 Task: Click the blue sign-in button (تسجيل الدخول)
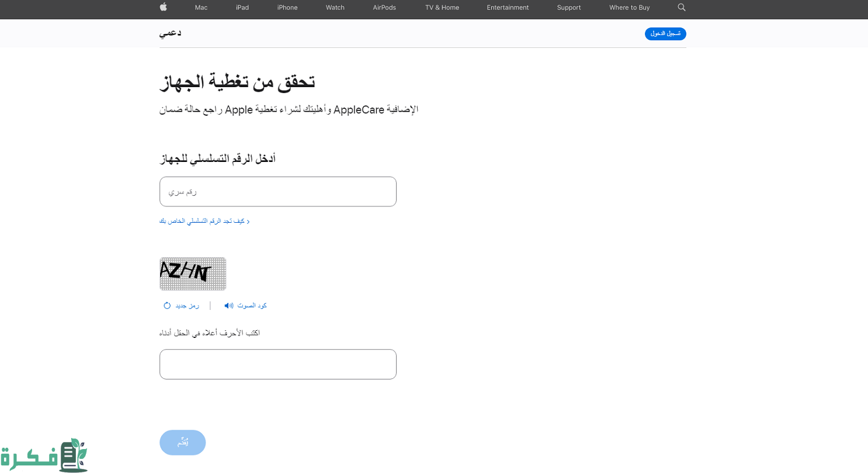pos(665,33)
